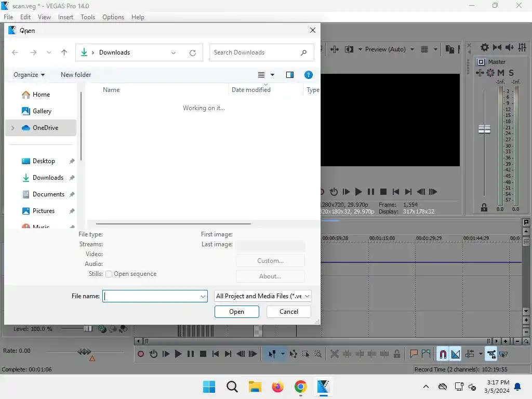This screenshot has width=532, height=399.
Task: Click Stop in the bottom timeline transport
Action: point(203,354)
